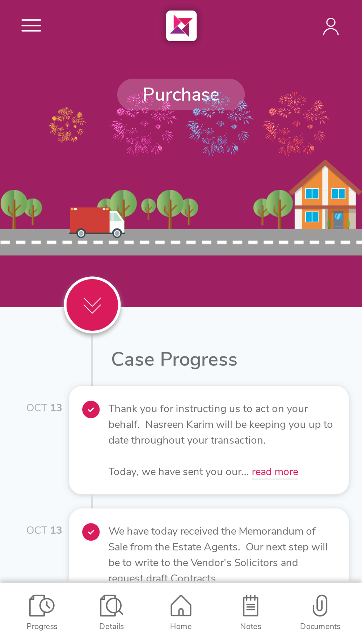Open the Notes notepad icon
Image resolution: width=362 pixels, height=644 pixels.
pos(251,606)
